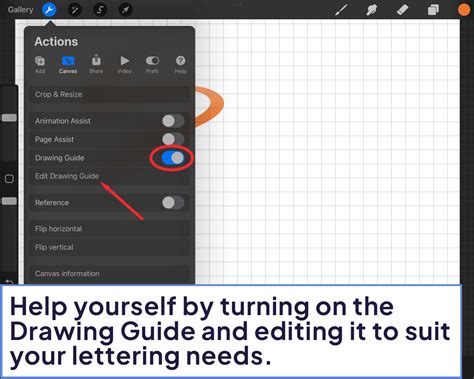Tap the sidebar modify square button
Image resolution: width=474 pixels, height=379 pixels.
pos(9,179)
